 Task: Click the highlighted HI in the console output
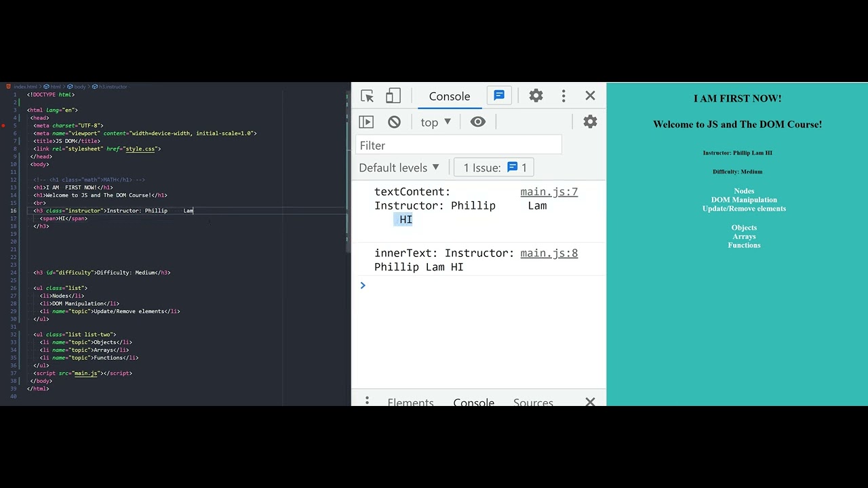click(406, 220)
